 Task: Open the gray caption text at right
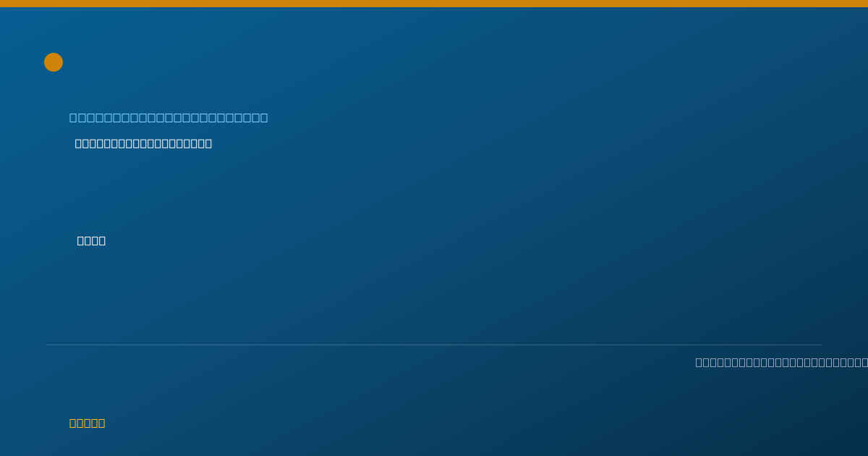coord(781,362)
